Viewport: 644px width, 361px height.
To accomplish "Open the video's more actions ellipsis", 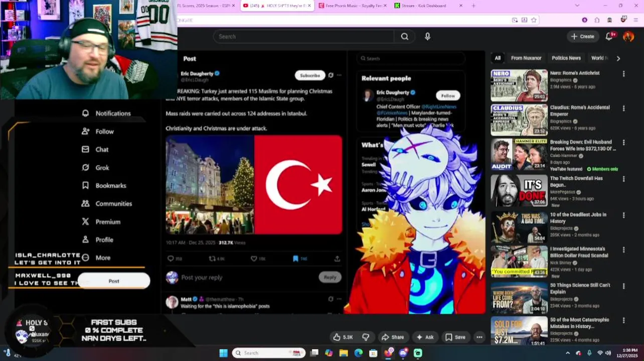I will tap(479, 337).
